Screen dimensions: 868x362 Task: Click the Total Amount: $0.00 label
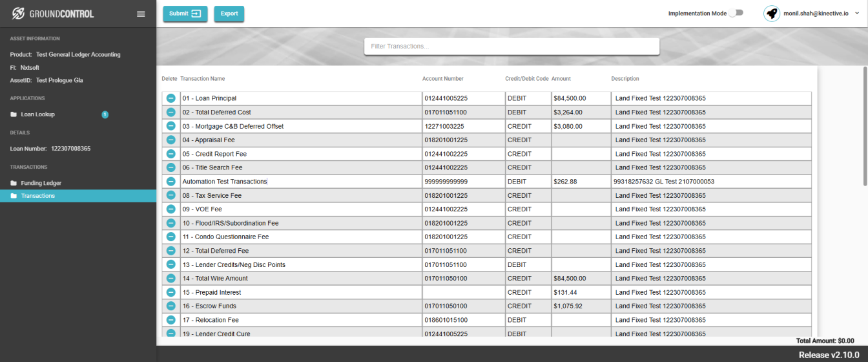825,341
